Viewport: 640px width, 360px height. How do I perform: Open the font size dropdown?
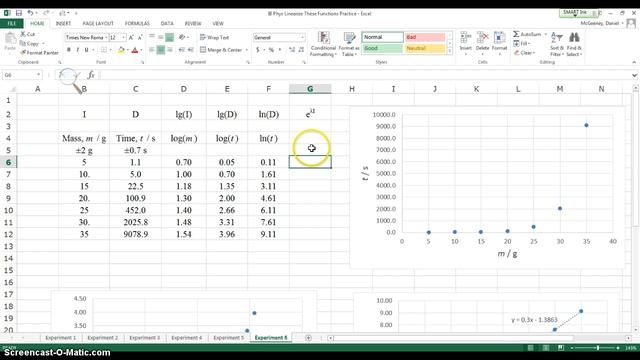pyautogui.click(x=124, y=38)
